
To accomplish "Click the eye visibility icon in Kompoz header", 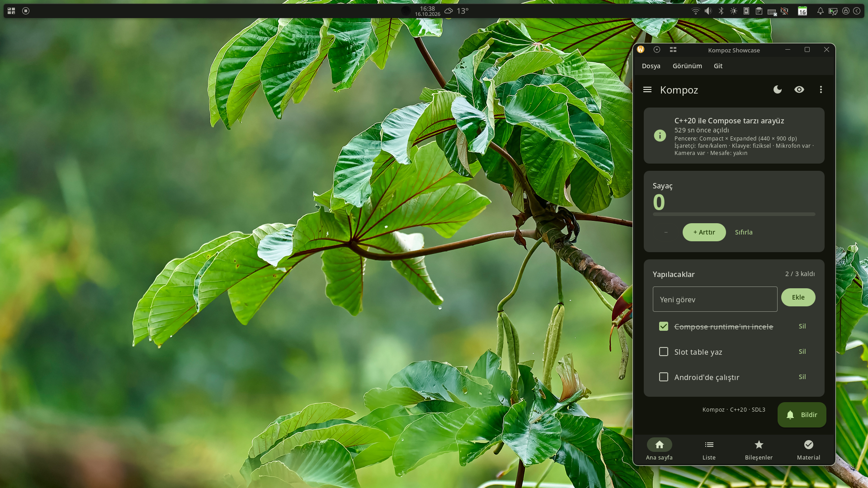I will [x=799, y=89].
